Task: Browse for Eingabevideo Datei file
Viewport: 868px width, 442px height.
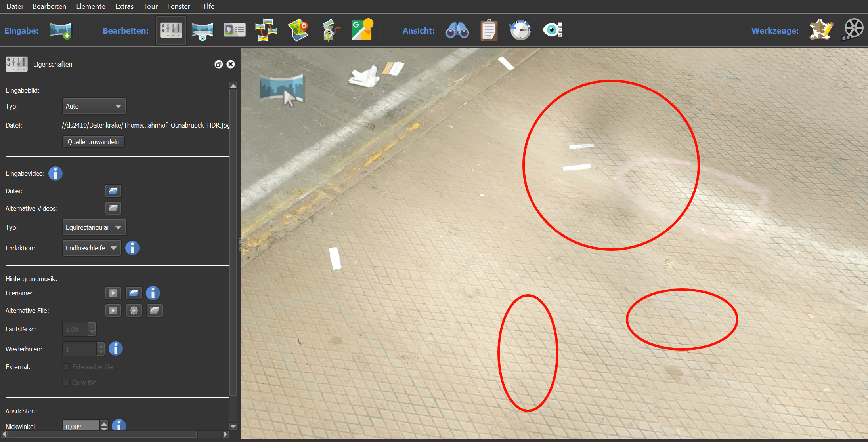Action: 113,191
